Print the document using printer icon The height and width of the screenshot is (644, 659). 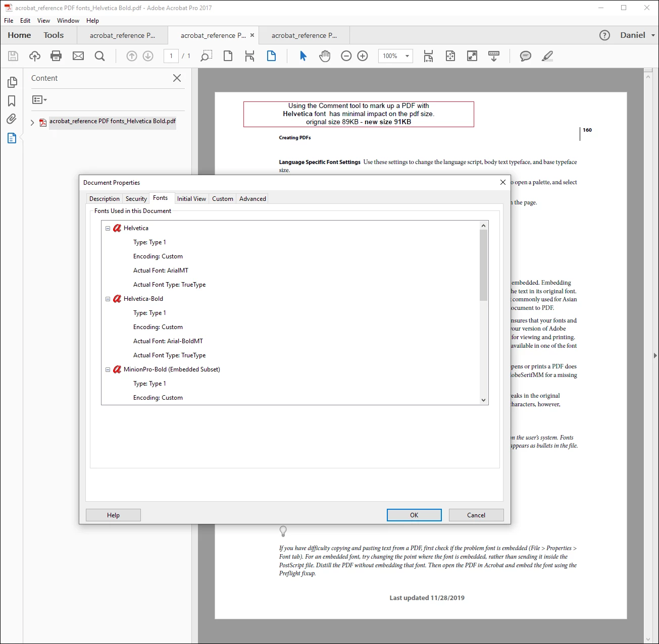[56, 56]
